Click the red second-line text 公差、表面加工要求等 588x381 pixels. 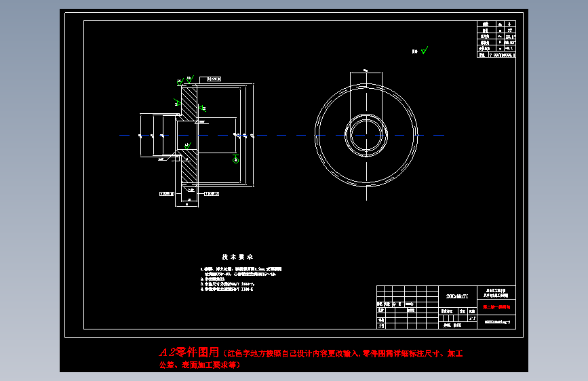pyautogui.click(x=199, y=365)
